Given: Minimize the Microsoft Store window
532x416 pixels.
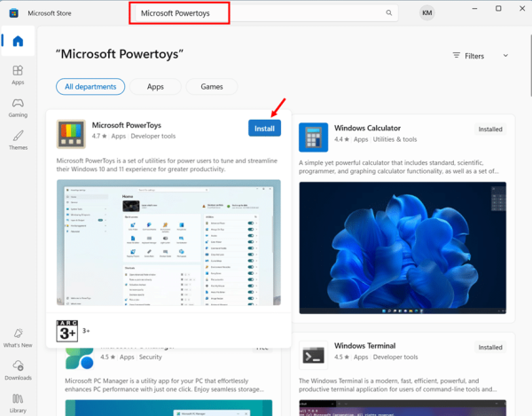Looking at the screenshot, I should pos(474,9).
